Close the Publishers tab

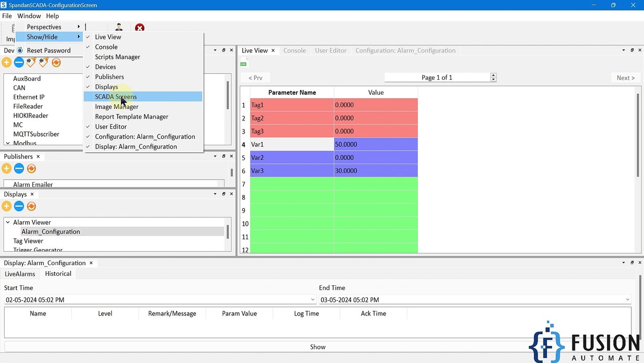point(38,157)
